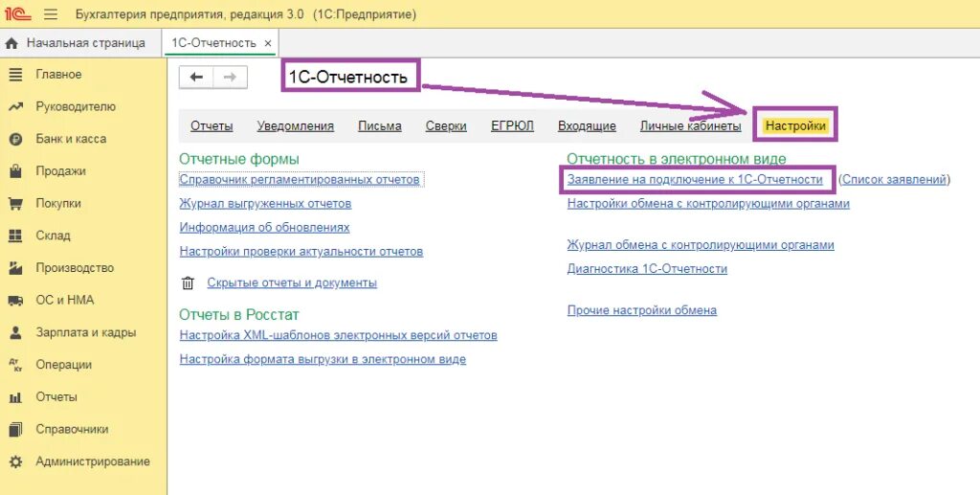Click the Зарплата и кадры person icon
This screenshot has height=495, width=980.
coord(15,333)
